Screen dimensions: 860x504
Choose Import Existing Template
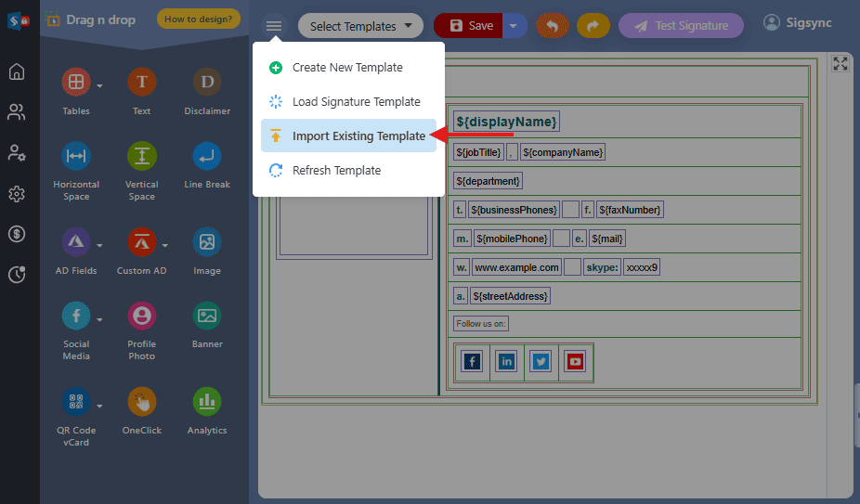point(348,136)
